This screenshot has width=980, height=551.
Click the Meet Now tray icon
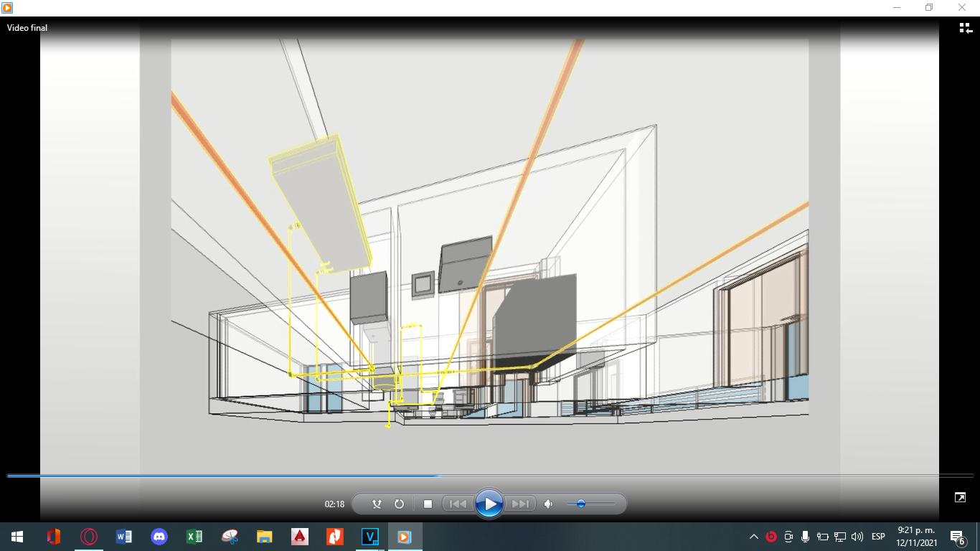point(788,537)
